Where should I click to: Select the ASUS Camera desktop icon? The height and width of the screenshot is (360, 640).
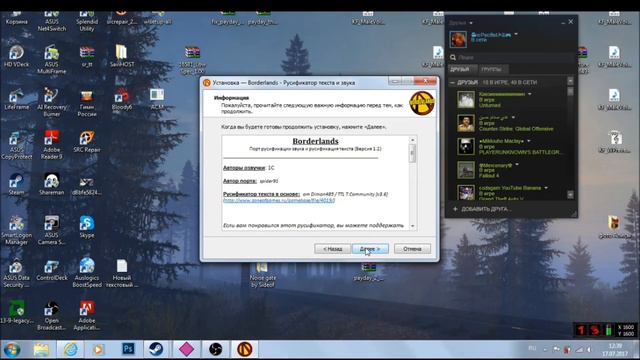pyautogui.click(x=51, y=230)
